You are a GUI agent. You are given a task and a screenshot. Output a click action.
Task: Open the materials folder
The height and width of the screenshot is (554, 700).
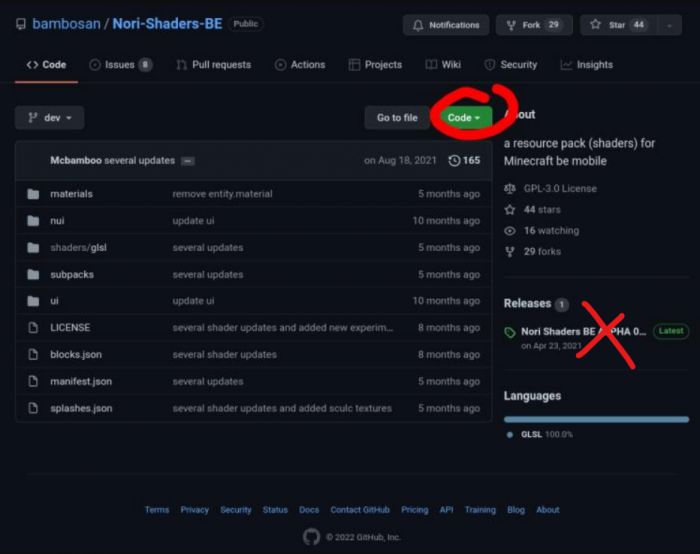71,194
